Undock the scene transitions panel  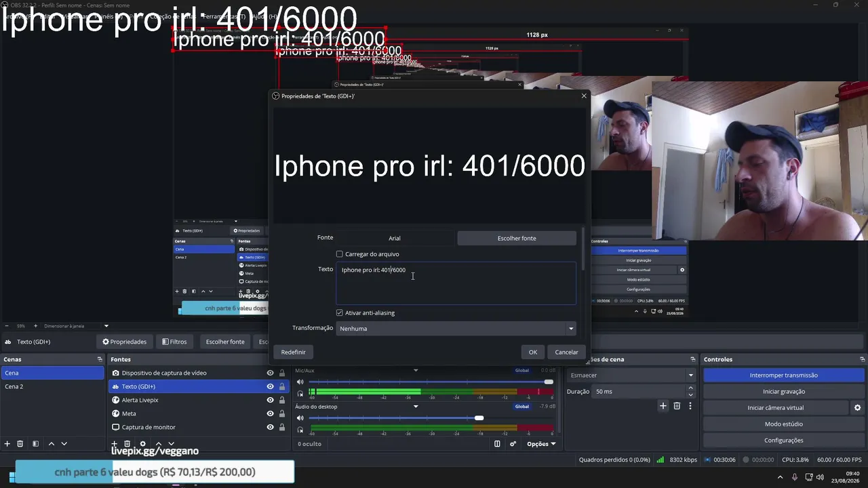tap(693, 359)
